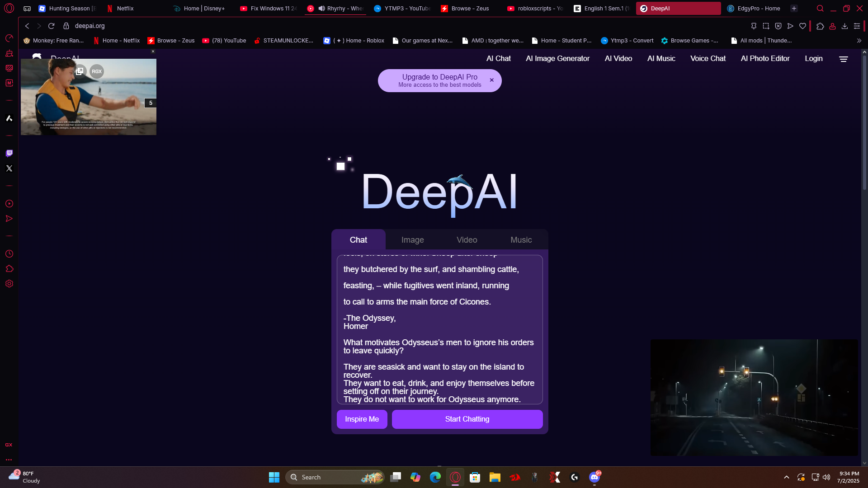The image size is (868, 488).
Task: Open the AI Image Generator link
Action: (x=558, y=59)
